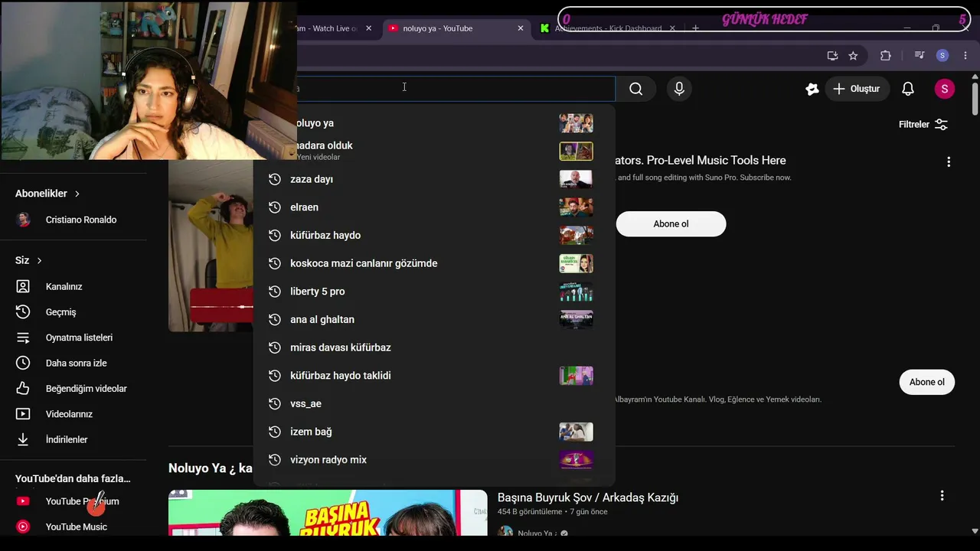The image size is (980, 551).
Task: Select the suggestion 'madara olduk'
Action: tap(434, 151)
